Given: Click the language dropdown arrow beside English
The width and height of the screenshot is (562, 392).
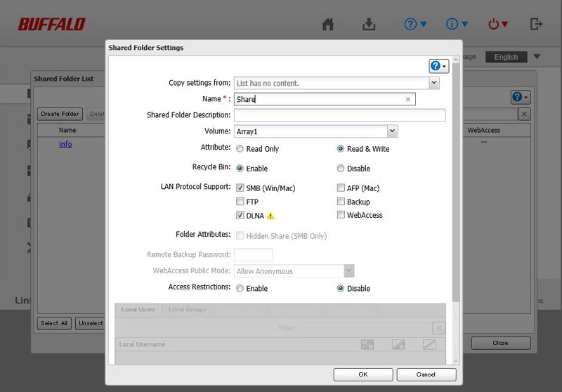Looking at the screenshot, I should click(x=537, y=57).
